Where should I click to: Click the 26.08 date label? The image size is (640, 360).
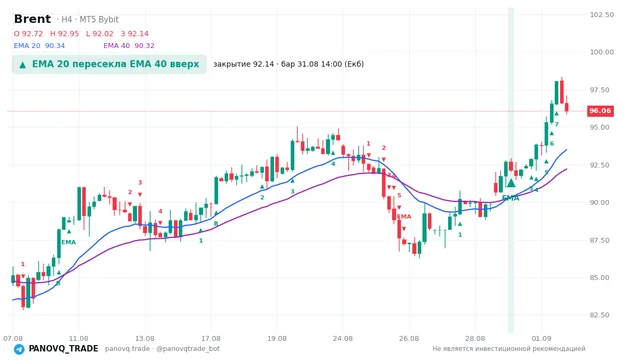click(409, 338)
